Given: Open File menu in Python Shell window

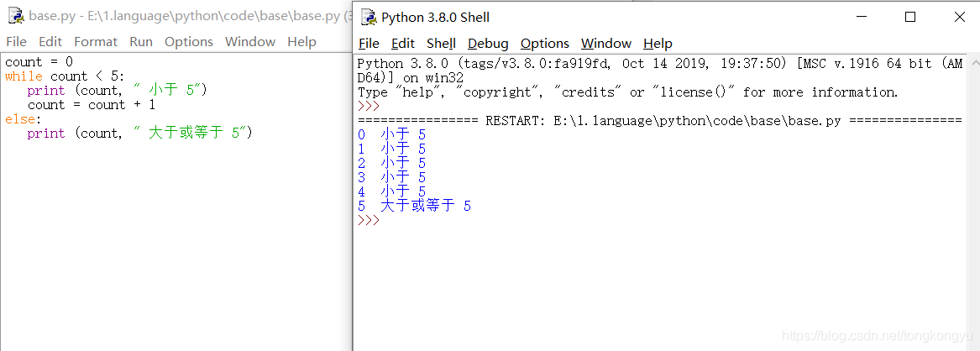Looking at the screenshot, I should [x=369, y=44].
